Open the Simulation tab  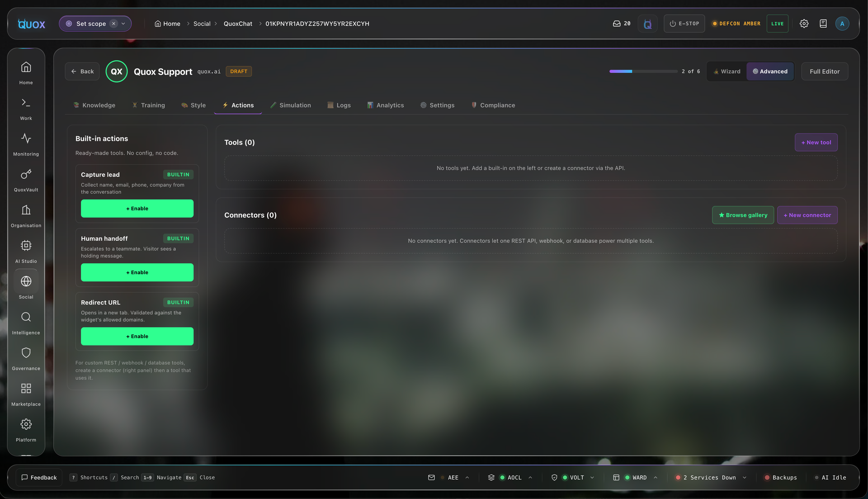click(x=291, y=105)
